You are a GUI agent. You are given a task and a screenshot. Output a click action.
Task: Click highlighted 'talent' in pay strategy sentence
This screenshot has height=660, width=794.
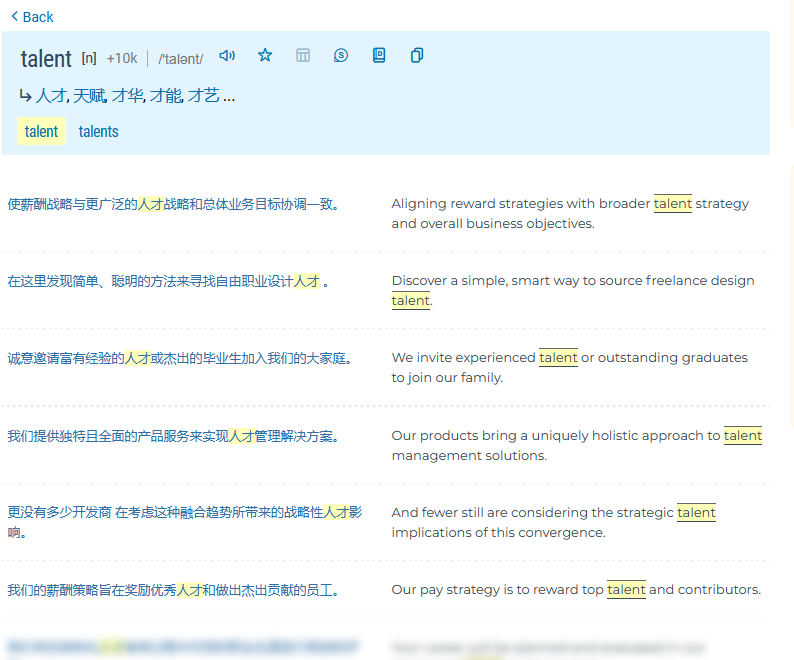pyautogui.click(x=626, y=590)
